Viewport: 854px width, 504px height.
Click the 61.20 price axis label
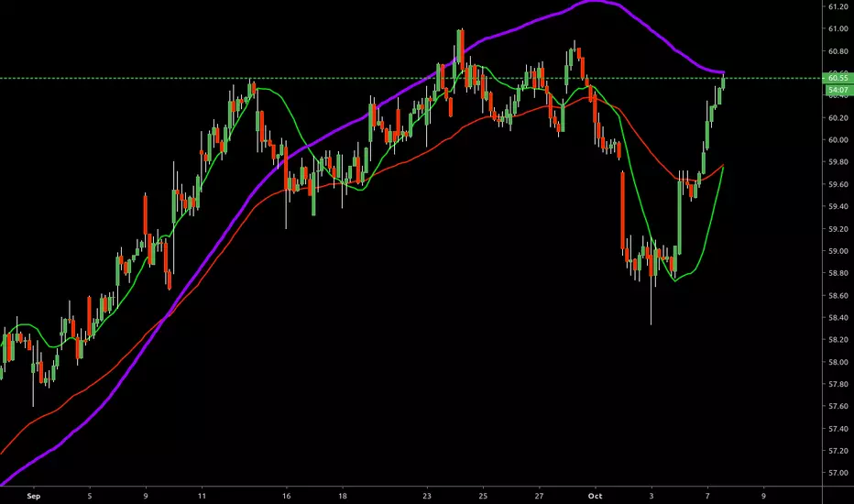(x=838, y=6)
